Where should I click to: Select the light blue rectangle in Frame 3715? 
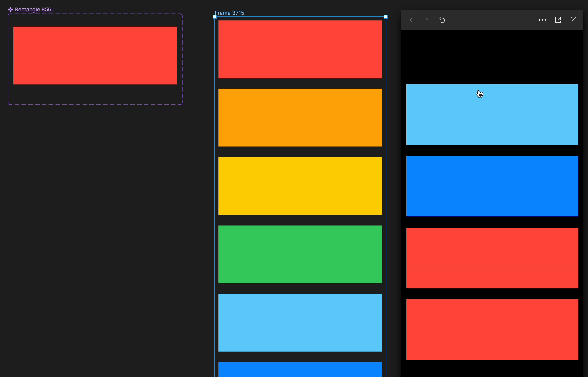click(x=300, y=322)
